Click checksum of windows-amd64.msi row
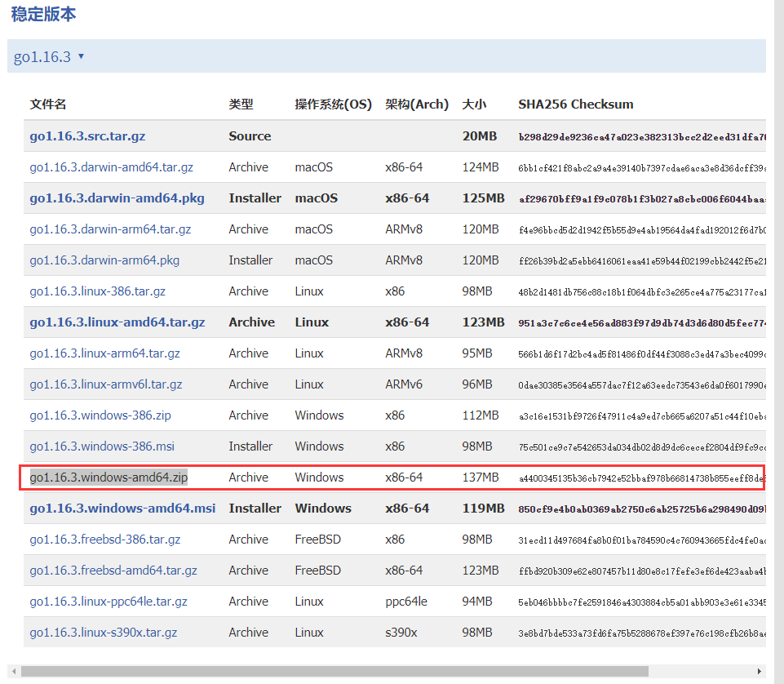 642,509
